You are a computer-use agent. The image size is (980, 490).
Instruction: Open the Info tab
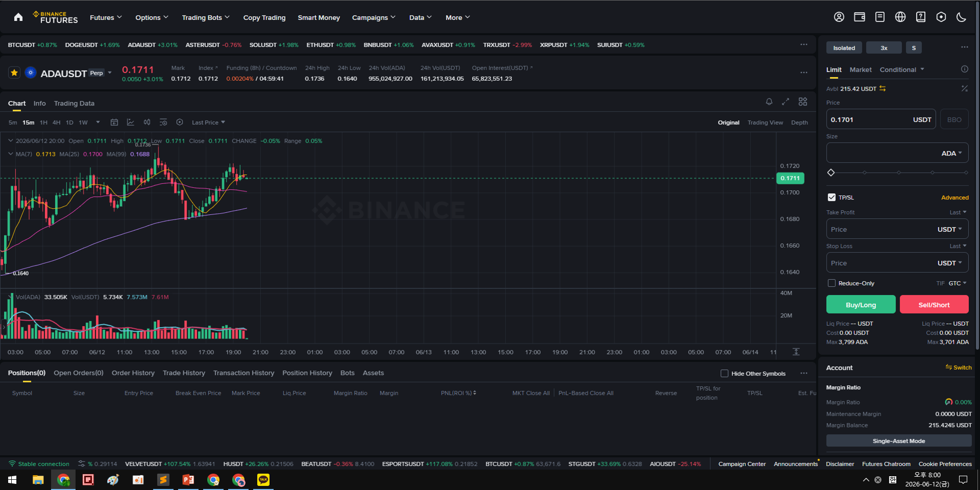pyautogui.click(x=39, y=103)
